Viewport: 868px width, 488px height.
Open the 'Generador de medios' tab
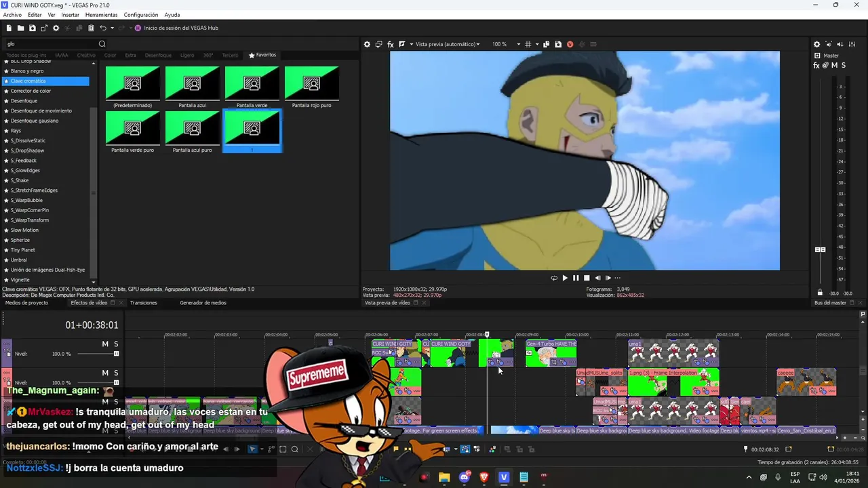click(x=203, y=303)
